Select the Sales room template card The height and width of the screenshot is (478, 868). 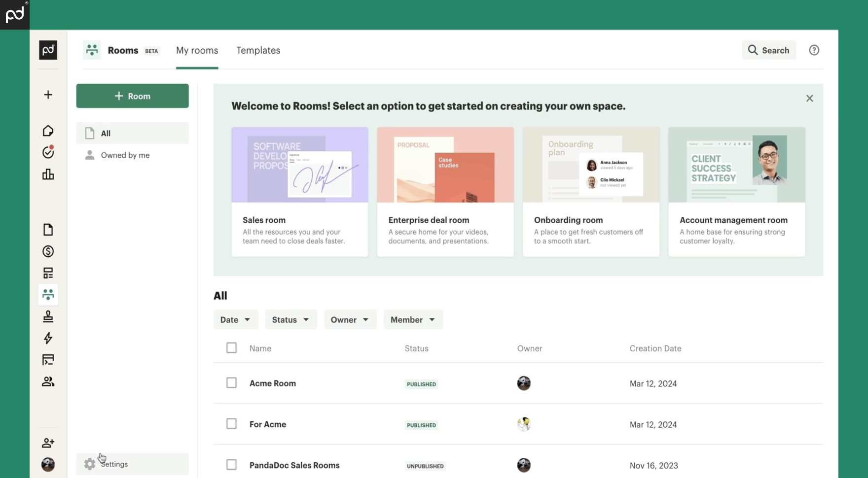(x=300, y=192)
